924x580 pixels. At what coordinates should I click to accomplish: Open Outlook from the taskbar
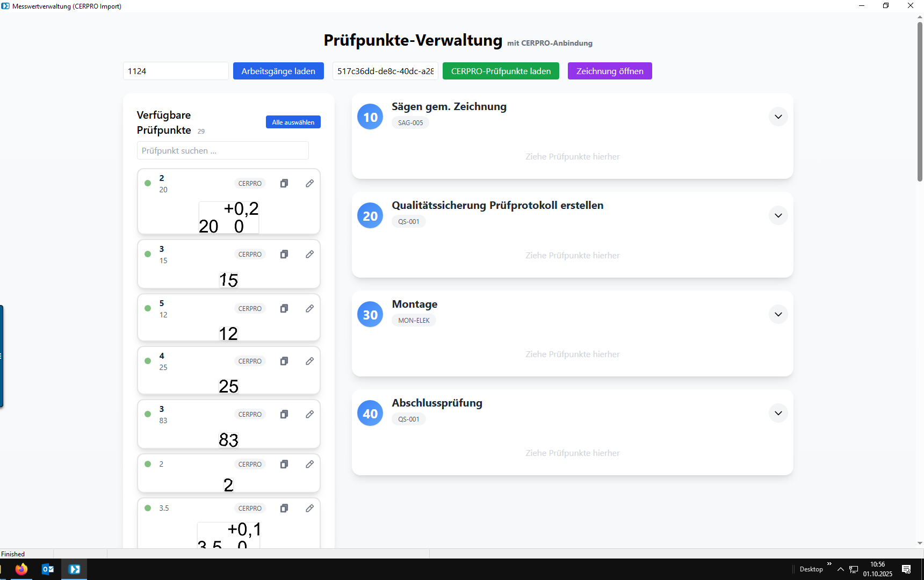pyautogui.click(x=48, y=569)
